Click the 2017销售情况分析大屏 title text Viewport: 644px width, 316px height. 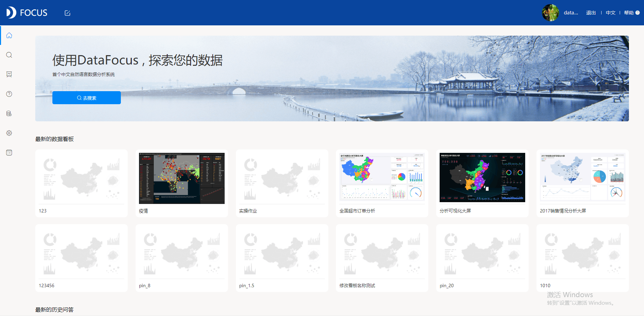point(563,211)
